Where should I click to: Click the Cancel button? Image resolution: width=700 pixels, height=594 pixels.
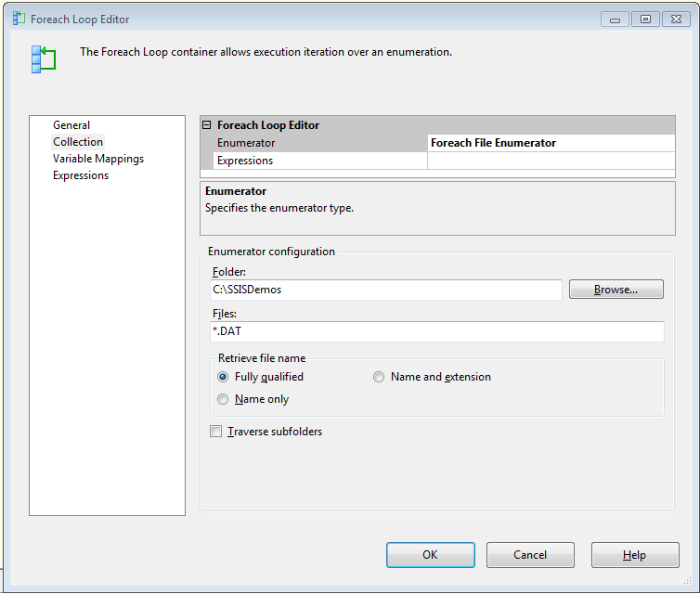530,555
